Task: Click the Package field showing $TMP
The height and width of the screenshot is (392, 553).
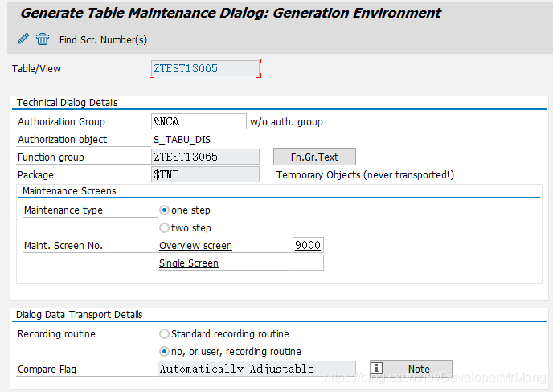Action: (205, 175)
